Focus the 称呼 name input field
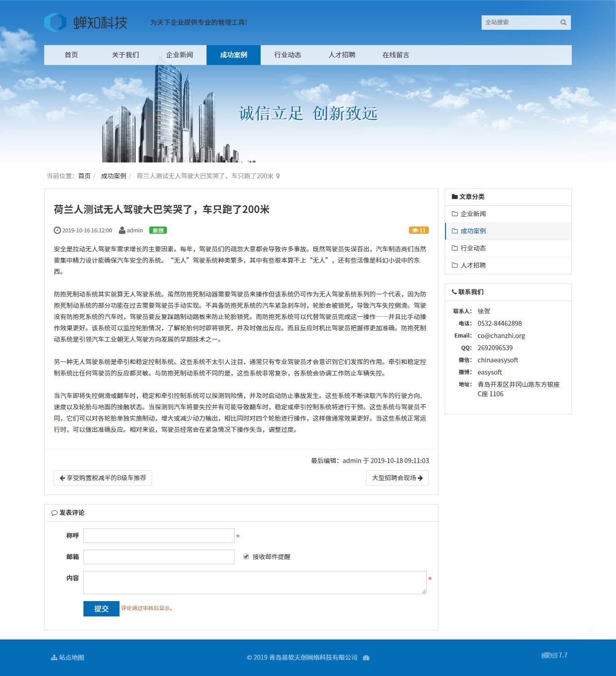Viewport: 616px width, 676px height. (x=159, y=536)
